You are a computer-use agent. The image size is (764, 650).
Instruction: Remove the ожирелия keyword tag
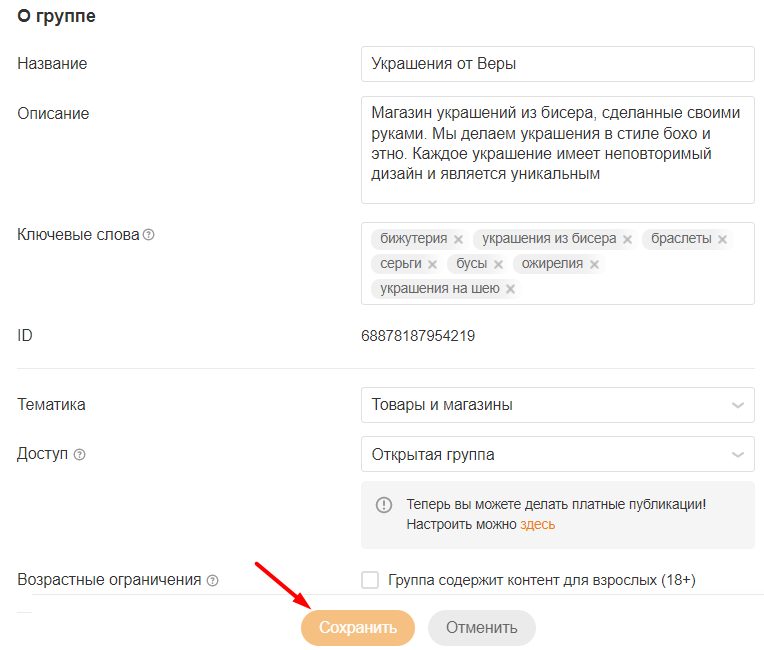point(594,265)
